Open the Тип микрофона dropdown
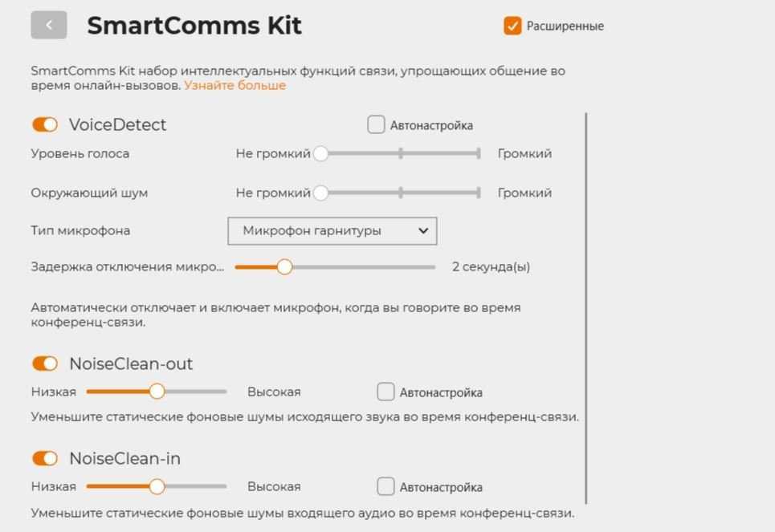This screenshot has width=775, height=532. click(332, 230)
